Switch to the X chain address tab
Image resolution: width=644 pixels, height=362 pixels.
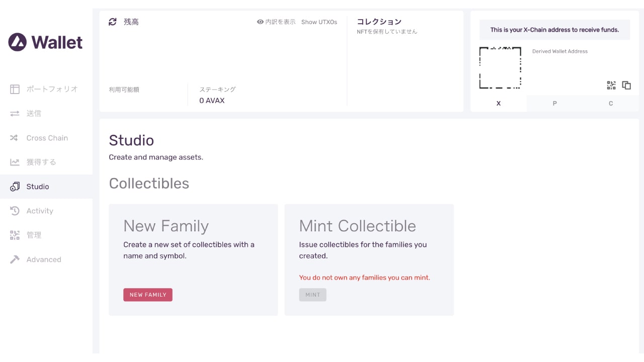tap(499, 103)
